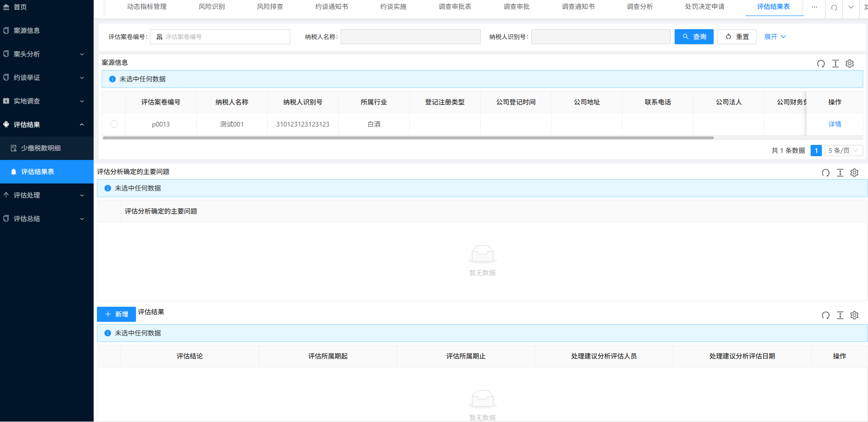This screenshot has width=868, height=422.
Task: Expand the 案头分析 sidebar menu
Action: (x=47, y=54)
